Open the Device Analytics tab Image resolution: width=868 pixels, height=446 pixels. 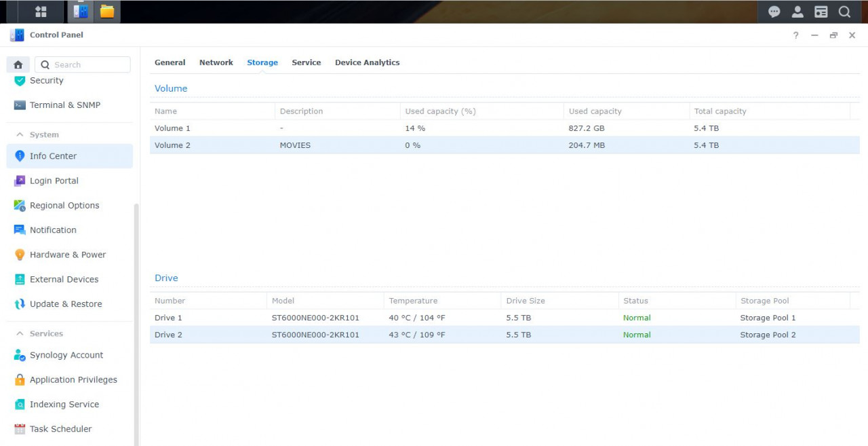368,62
